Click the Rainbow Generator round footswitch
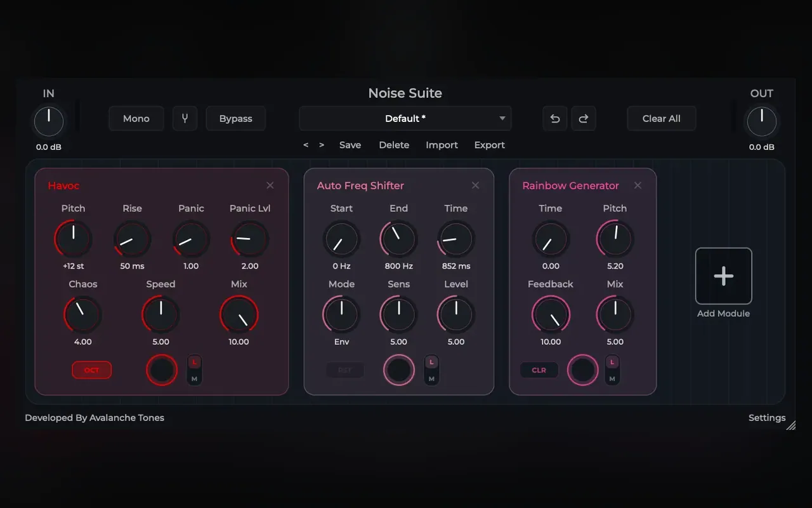 [583, 370]
